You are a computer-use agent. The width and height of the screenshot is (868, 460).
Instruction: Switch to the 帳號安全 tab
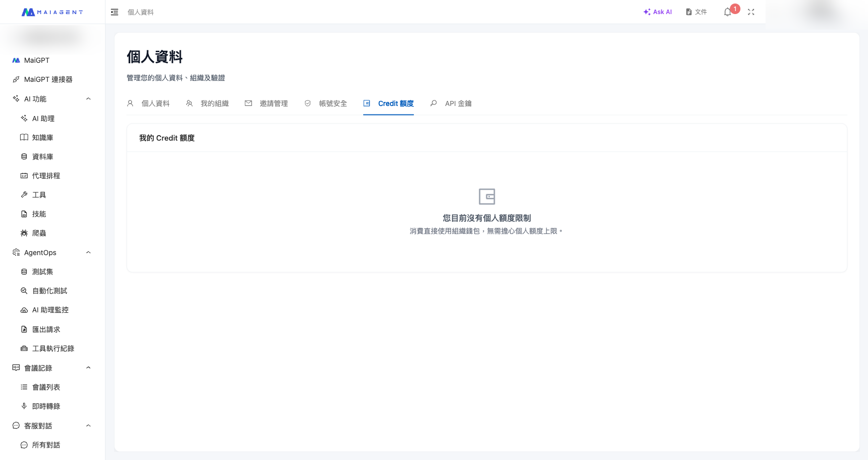click(x=325, y=103)
